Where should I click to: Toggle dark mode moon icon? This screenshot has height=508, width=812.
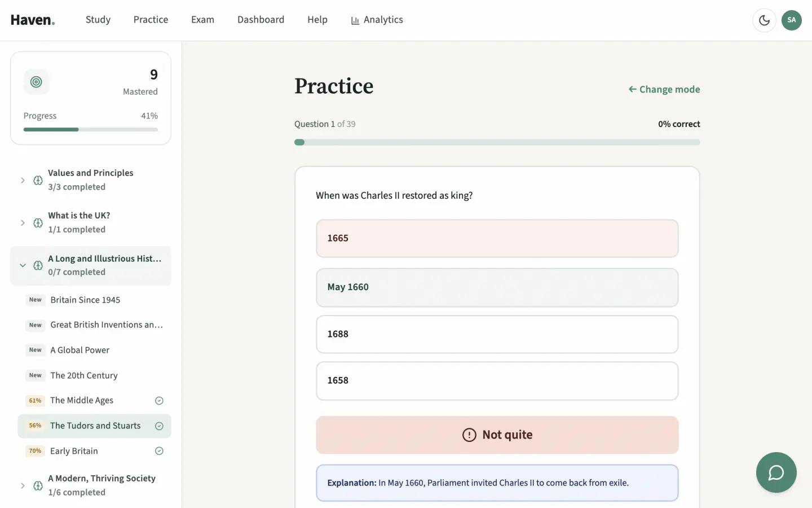tap(764, 20)
